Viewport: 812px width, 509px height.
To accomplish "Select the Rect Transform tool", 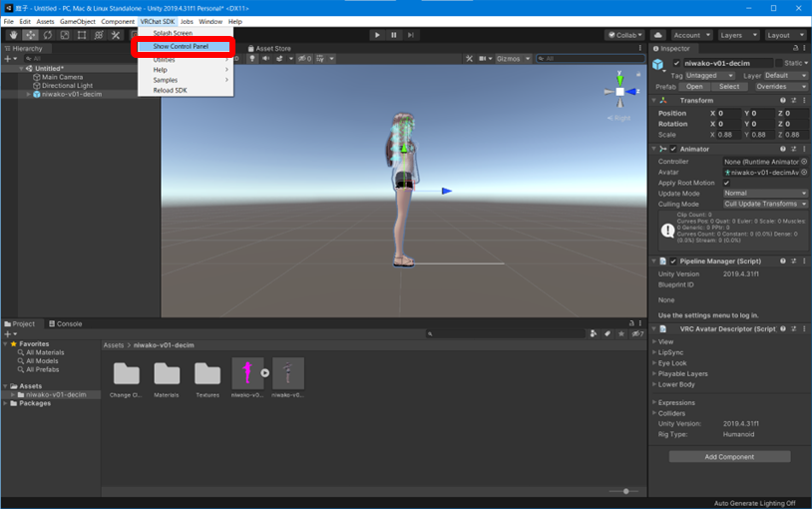I will (x=81, y=35).
